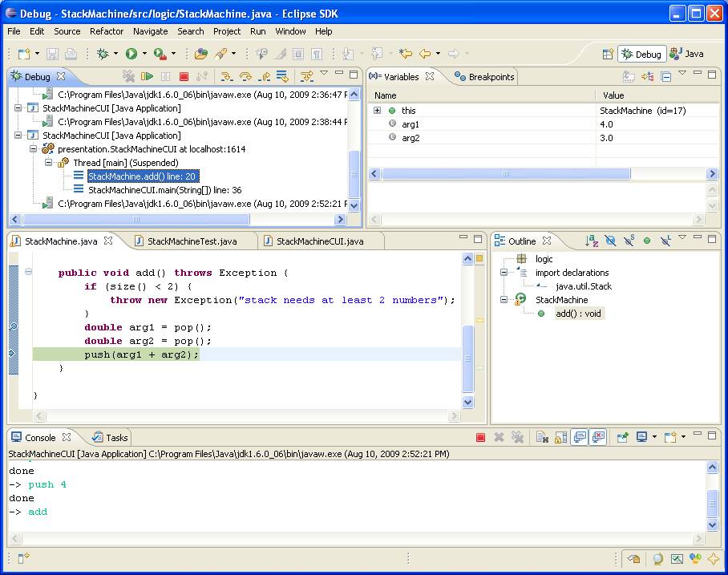Switch to Tasks tab
This screenshot has height=575, width=728.
click(110, 438)
